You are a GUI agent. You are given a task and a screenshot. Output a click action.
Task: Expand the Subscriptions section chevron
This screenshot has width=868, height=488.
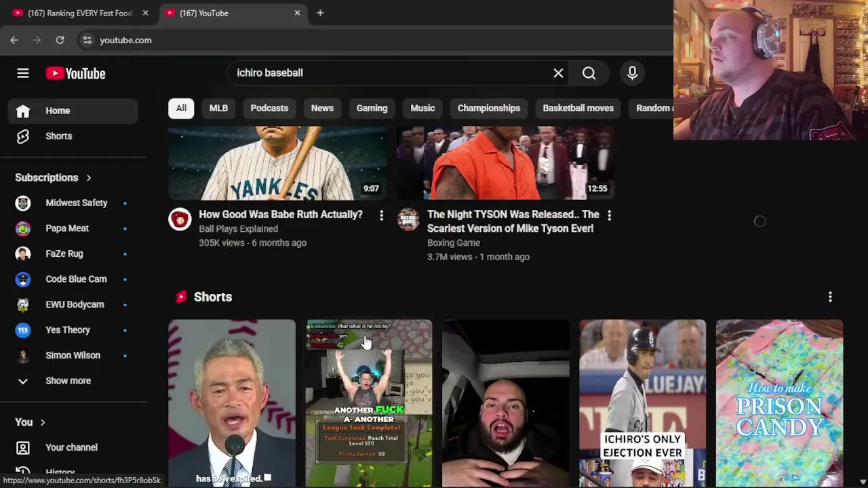tap(88, 178)
